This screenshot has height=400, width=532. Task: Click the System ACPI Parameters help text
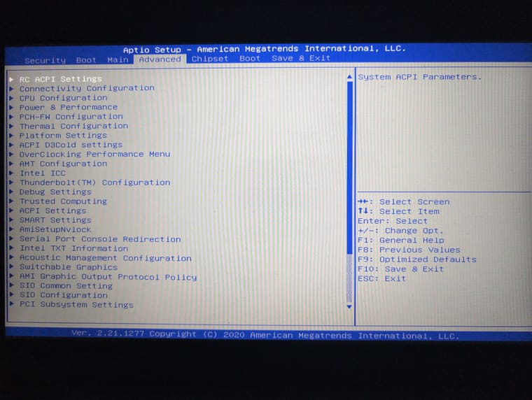[x=419, y=77]
